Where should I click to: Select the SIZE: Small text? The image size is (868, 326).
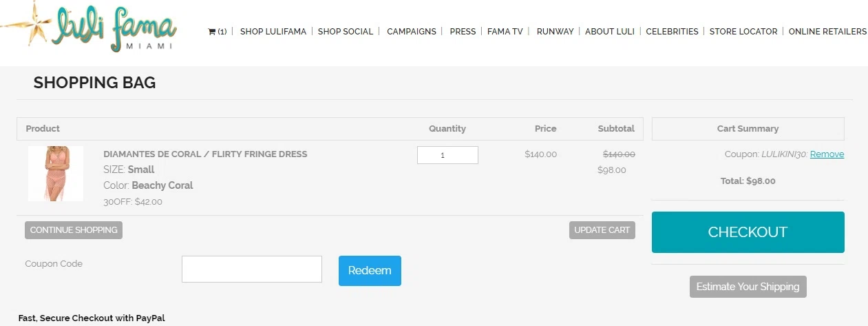(x=129, y=170)
